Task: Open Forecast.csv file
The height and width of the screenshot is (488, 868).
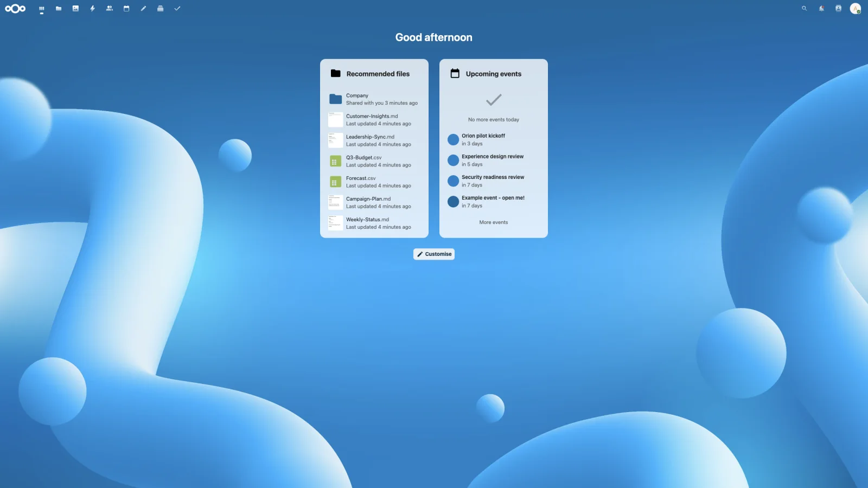Action: pyautogui.click(x=374, y=182)
